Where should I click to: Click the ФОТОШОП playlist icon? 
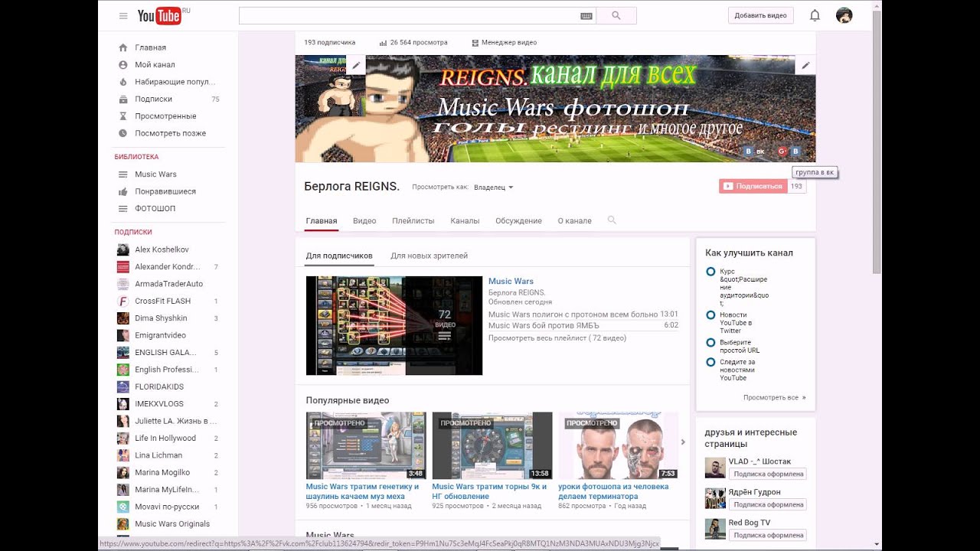click(122, 208)
